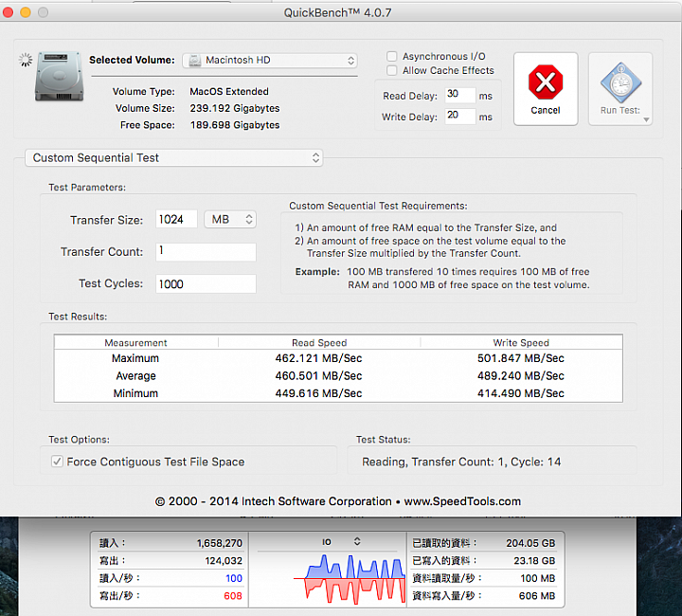Click the red Cancel test button
Viewport: 682px width, 616px height.
[546, 89]
